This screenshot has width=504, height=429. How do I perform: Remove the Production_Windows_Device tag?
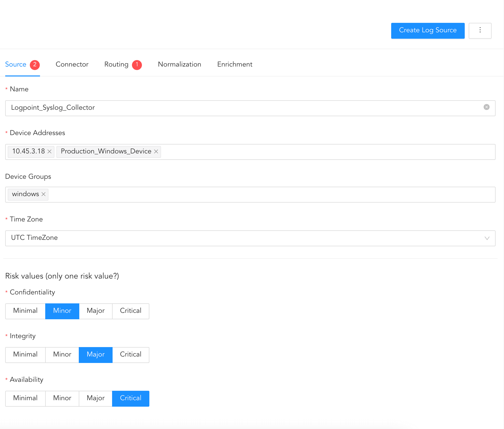click(x=156, y=151)
